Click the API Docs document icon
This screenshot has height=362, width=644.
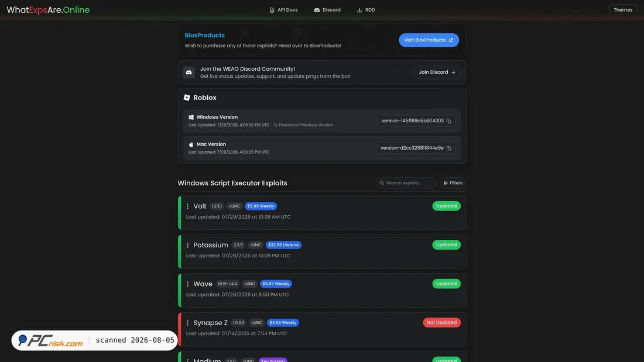pos(272,10)
